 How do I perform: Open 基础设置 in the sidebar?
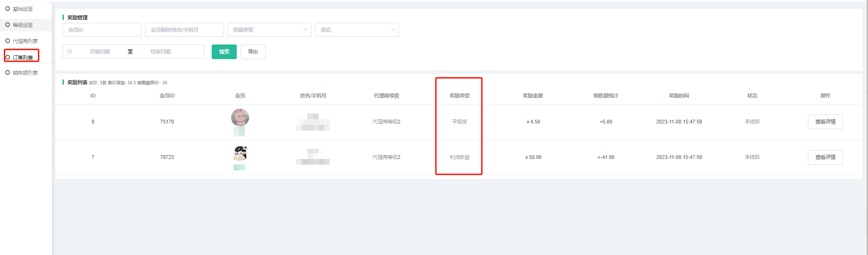(22, 9)
